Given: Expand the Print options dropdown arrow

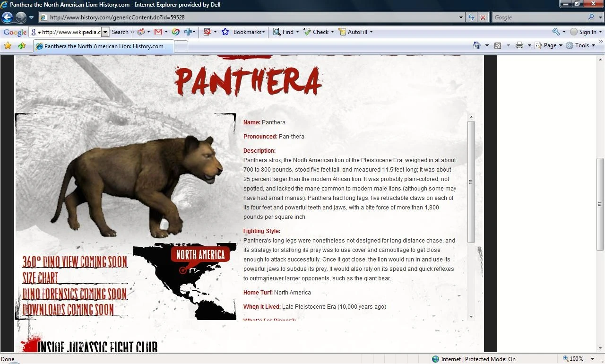Looking at the screenshot, I should 529,45.
